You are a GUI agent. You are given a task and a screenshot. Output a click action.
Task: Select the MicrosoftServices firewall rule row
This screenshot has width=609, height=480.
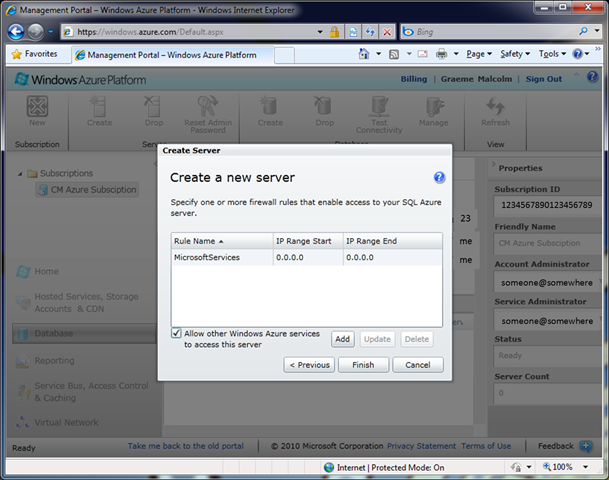[306, 257]
